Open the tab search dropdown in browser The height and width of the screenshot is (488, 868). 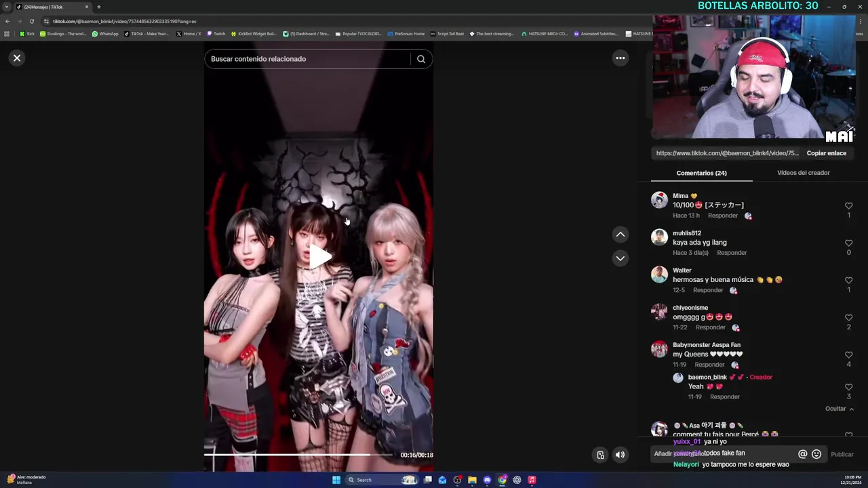click(x=7, y=7)
